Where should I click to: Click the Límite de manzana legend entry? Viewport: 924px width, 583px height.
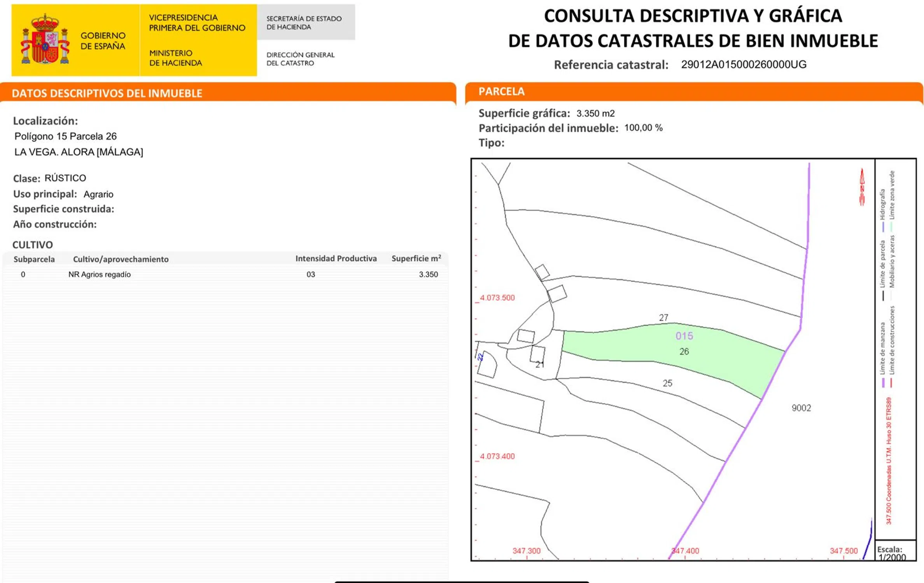[x=883, y=355]
